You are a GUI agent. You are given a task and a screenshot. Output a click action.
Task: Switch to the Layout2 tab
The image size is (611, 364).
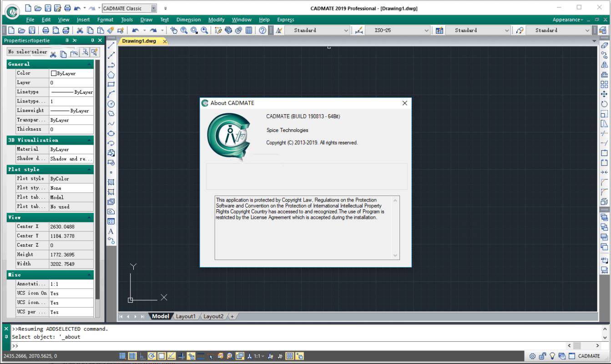coord(213,316)
